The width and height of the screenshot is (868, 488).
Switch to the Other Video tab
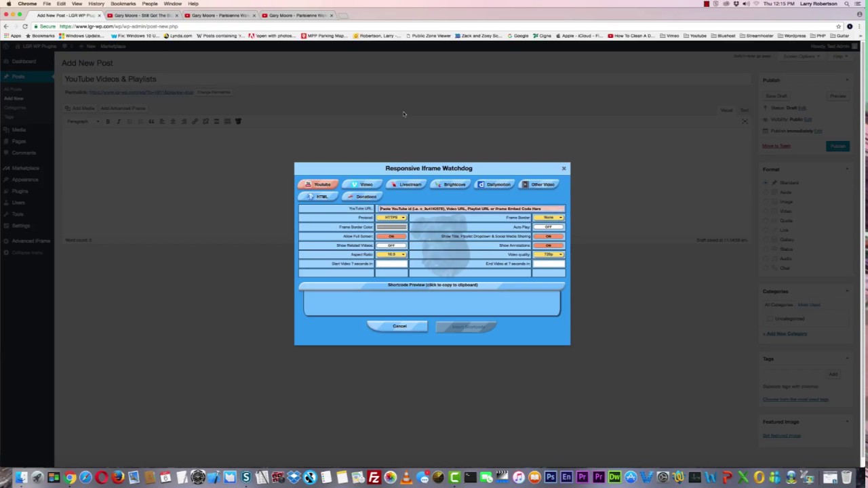tap(538, 184)
